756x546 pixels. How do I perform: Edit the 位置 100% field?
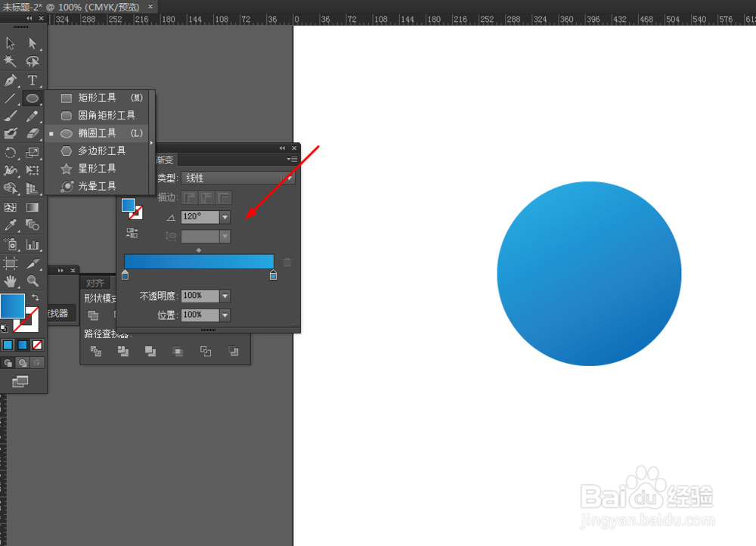(x=200, y=315)
